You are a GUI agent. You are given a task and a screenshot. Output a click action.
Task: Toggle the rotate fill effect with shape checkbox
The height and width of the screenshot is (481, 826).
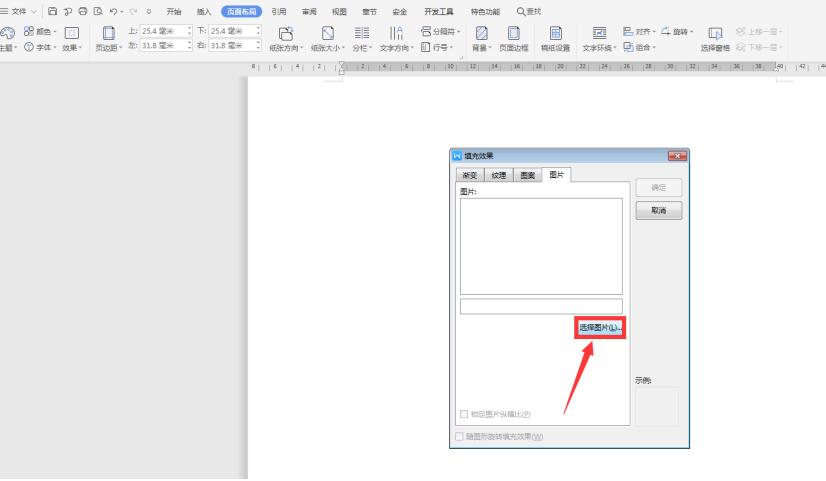[459, 436]
